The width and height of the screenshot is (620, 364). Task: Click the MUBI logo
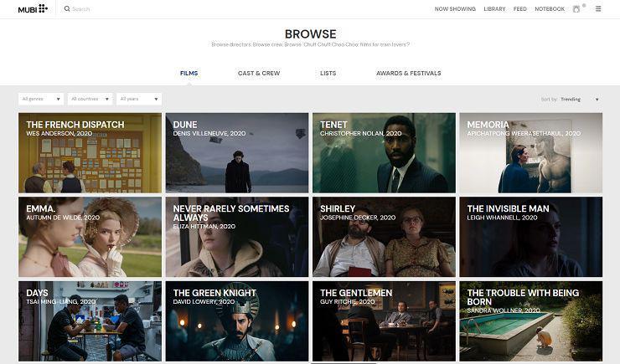click(x=33, y=8)
